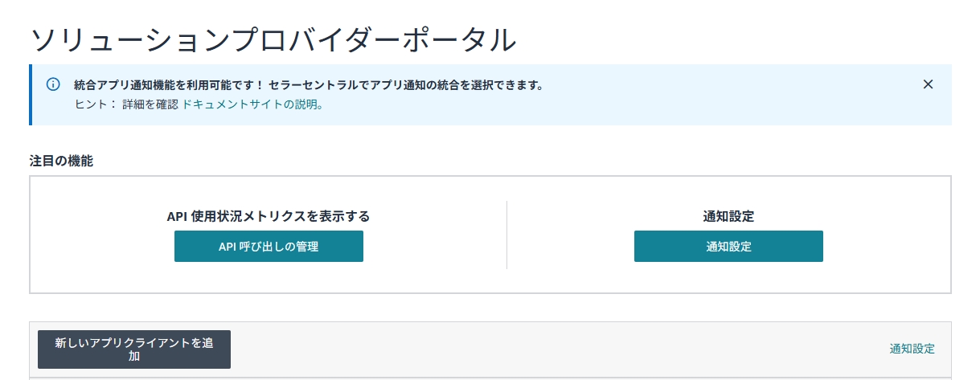Click the teal 通知設定 button
The width and height of the screenshot is (980, 380).
[x=728, y=247]
